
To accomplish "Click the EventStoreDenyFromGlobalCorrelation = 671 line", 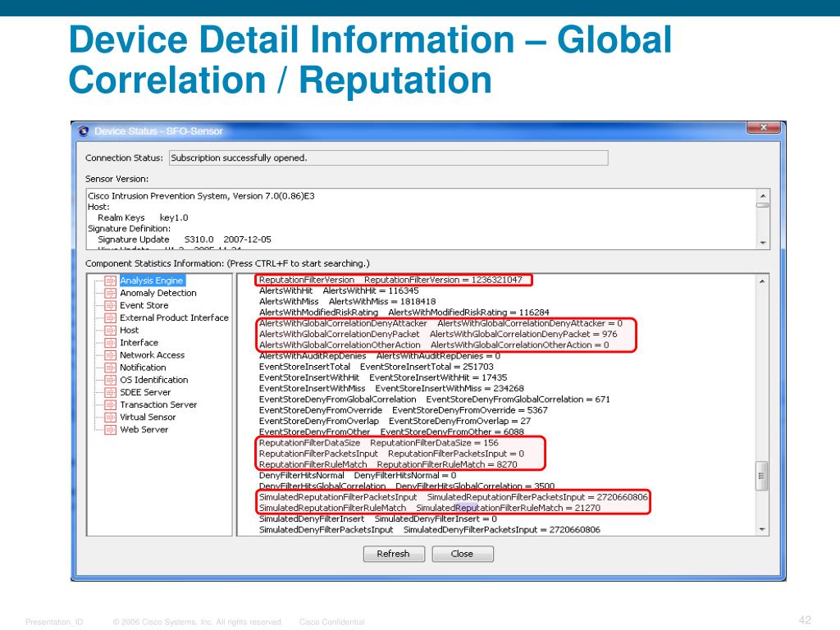I will point(435,399).
